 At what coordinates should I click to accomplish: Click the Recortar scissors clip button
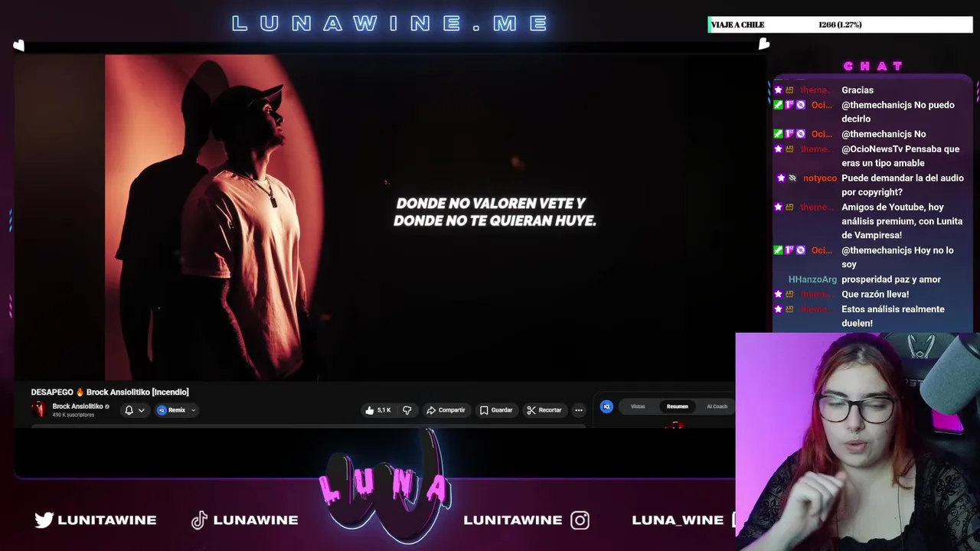pyautogui.click(x=544, y=410)
